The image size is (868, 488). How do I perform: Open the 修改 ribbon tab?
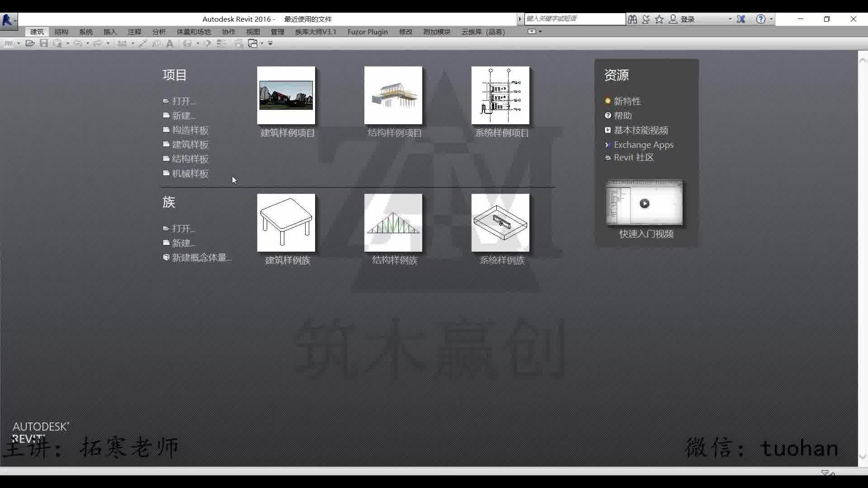[406, 32]
